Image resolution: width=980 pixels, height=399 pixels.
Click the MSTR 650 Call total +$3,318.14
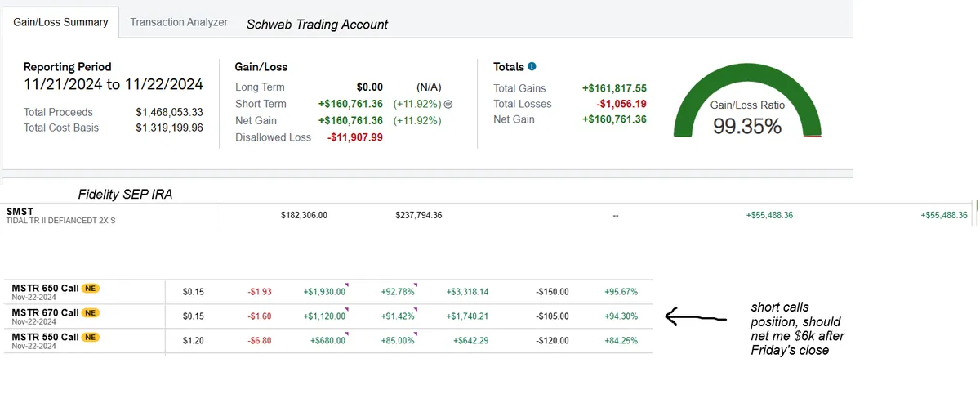click(x=467, y=291)
